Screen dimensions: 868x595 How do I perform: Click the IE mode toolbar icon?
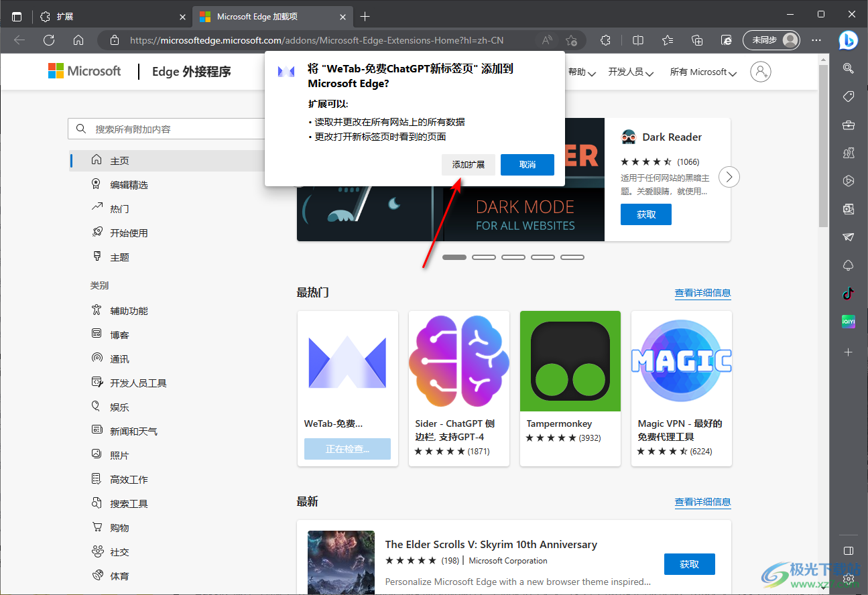pos(726,40)
